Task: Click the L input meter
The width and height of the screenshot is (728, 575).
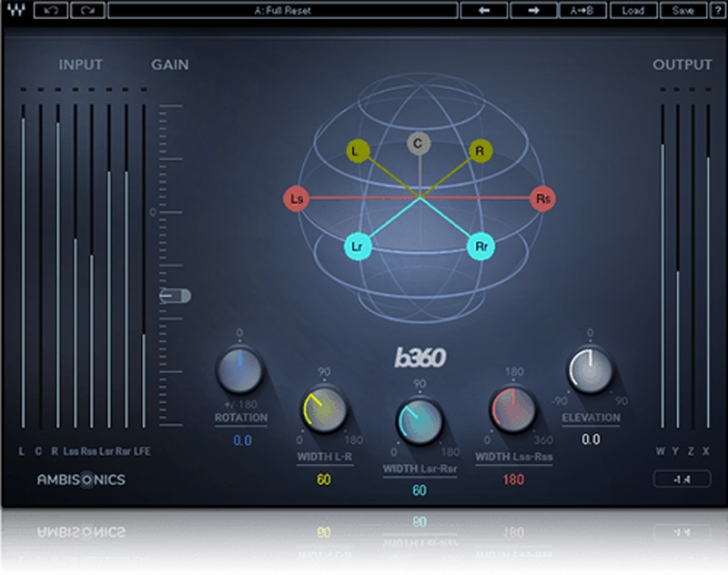Action: (x=24, y=267)
